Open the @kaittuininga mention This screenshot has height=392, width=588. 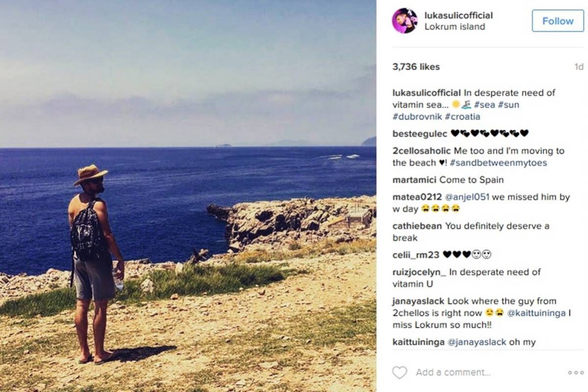pyautogui.click(x=536, y=313)
